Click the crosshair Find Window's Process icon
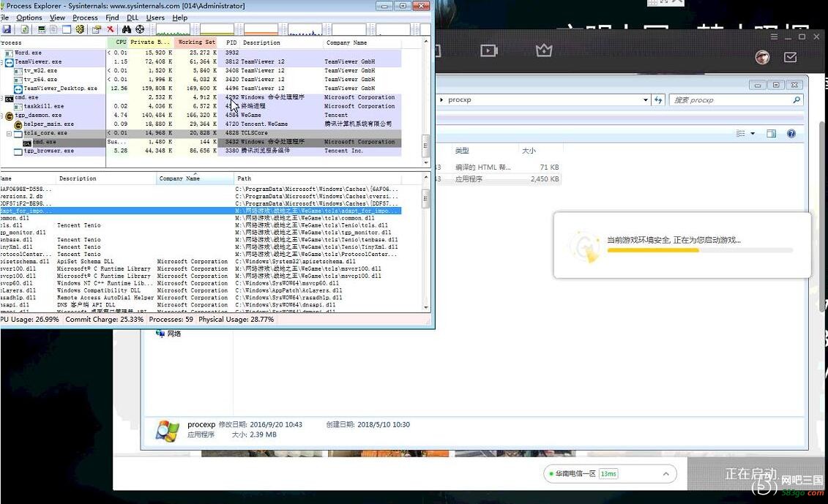The height and width of the screenshot is (504, 828). tap(140, 29)
